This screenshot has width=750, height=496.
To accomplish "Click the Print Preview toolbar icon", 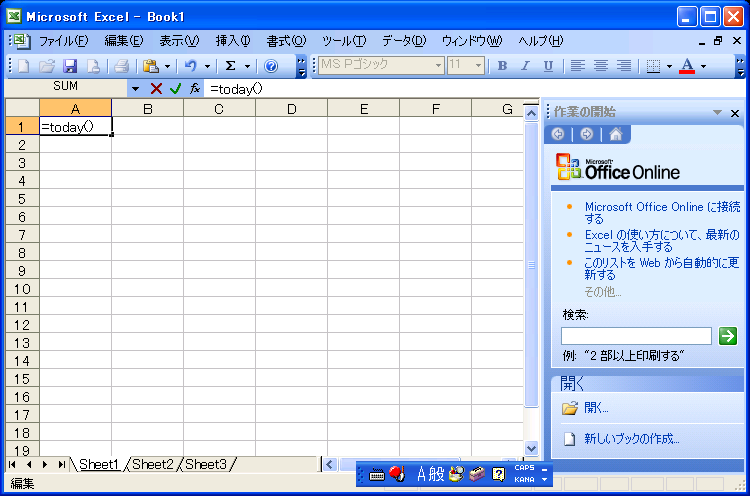I will pos(93,66).
